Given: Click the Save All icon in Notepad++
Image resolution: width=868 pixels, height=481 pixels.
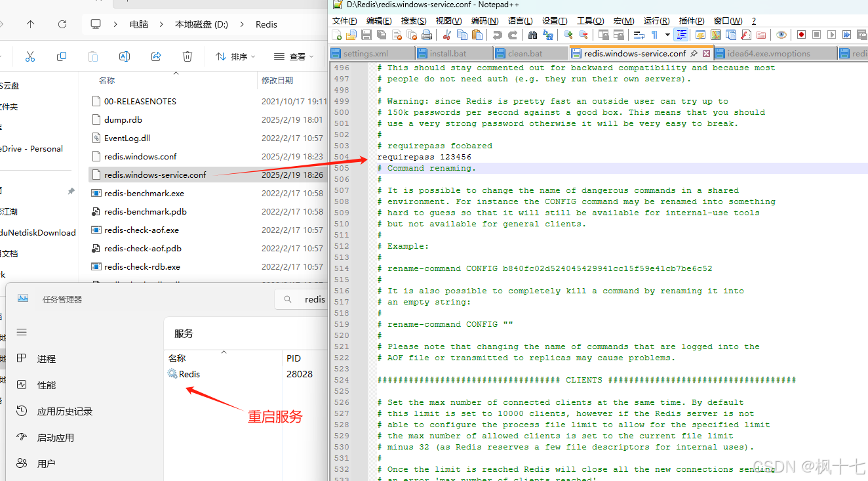Looking at the screenshot, I should point(381,35).
